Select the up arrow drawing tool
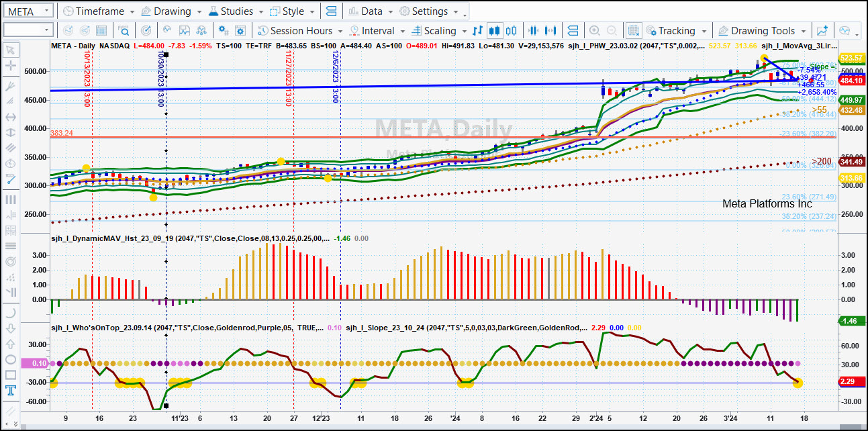 (11, 344)
